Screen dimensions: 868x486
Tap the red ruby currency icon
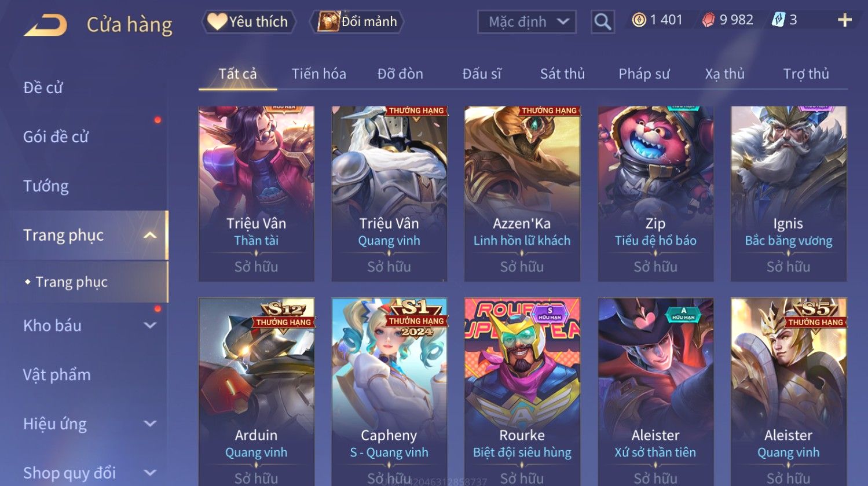coord(708,20)
